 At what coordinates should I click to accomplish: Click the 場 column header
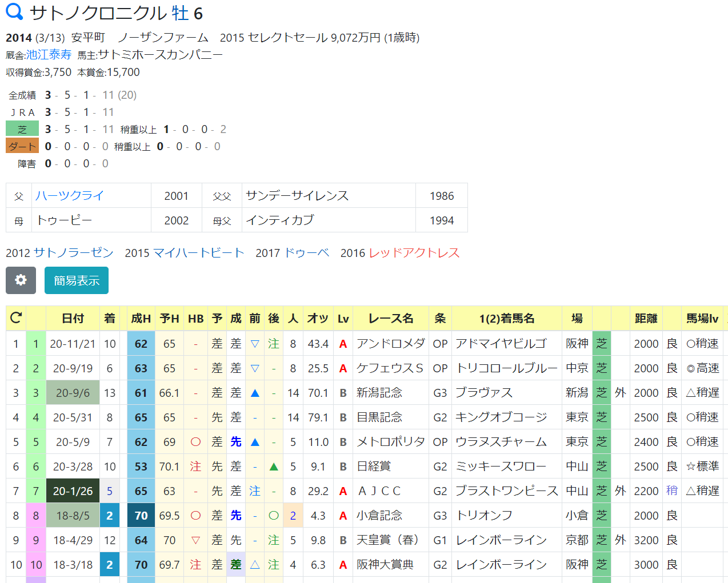point(577,319)
